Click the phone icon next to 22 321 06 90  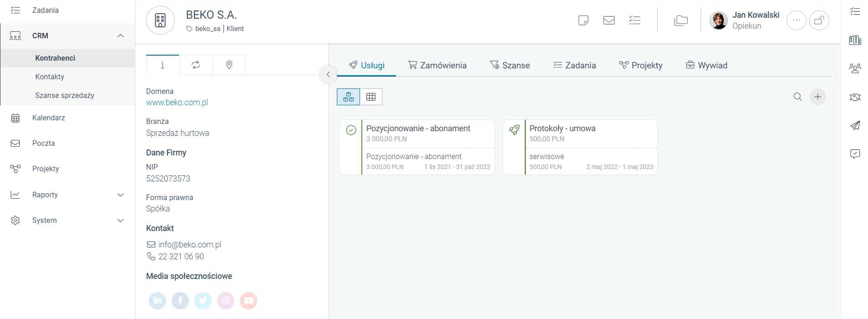151,257
